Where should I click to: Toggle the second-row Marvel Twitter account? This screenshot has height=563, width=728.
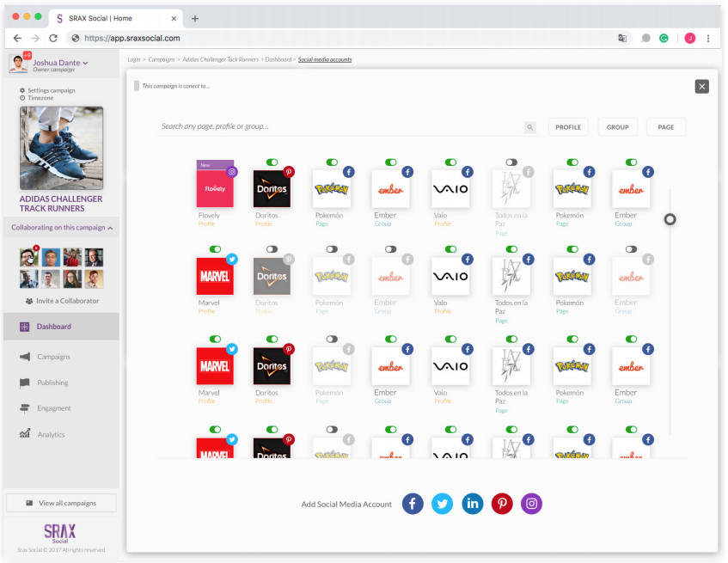(x=215, y=249)
